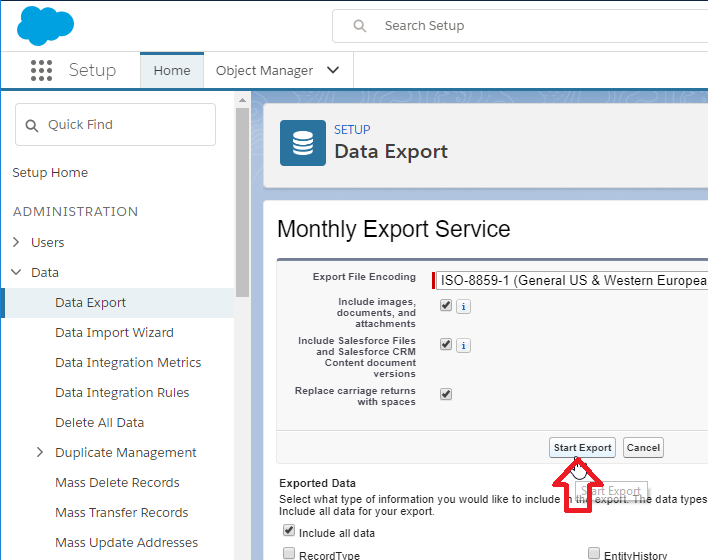Expand the Users section in sidebar

pyautogui.click(x=16, y=242)
